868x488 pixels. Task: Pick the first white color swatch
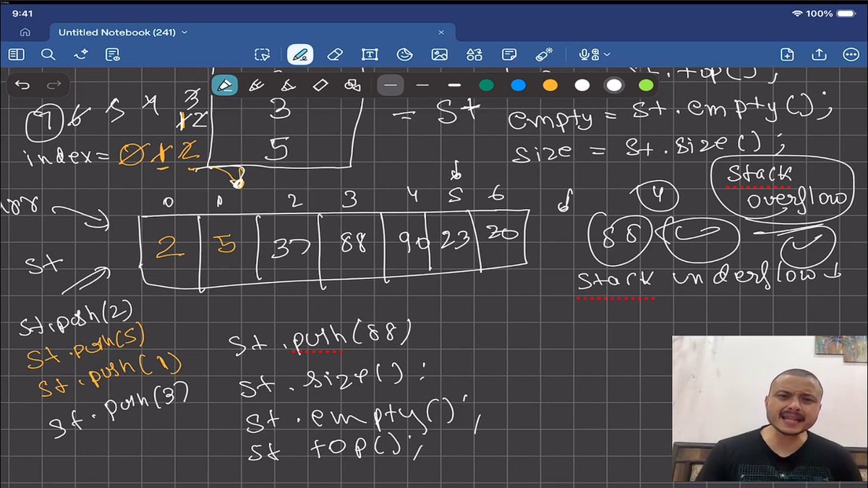click(582, 85)
